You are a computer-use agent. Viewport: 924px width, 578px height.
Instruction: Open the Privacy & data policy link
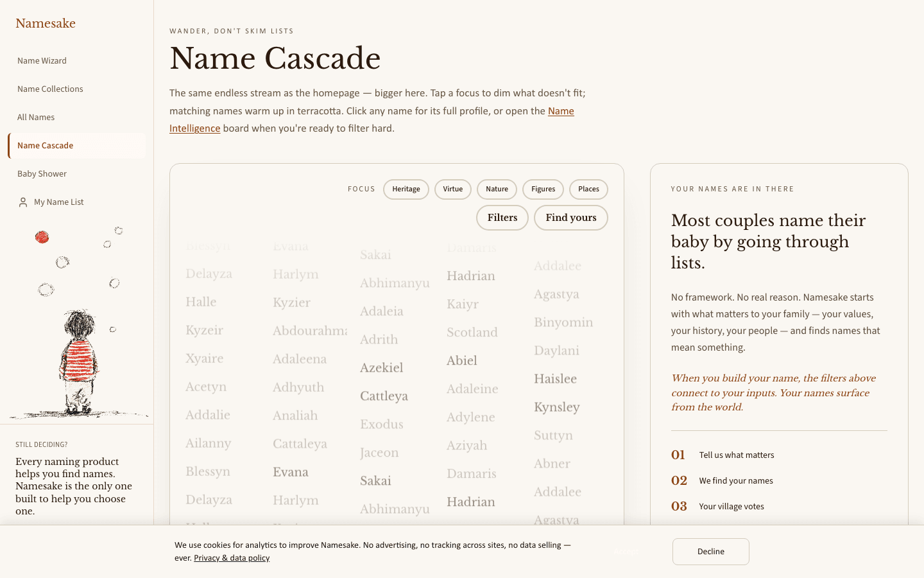pyautogui.click(x=232, y=558)
